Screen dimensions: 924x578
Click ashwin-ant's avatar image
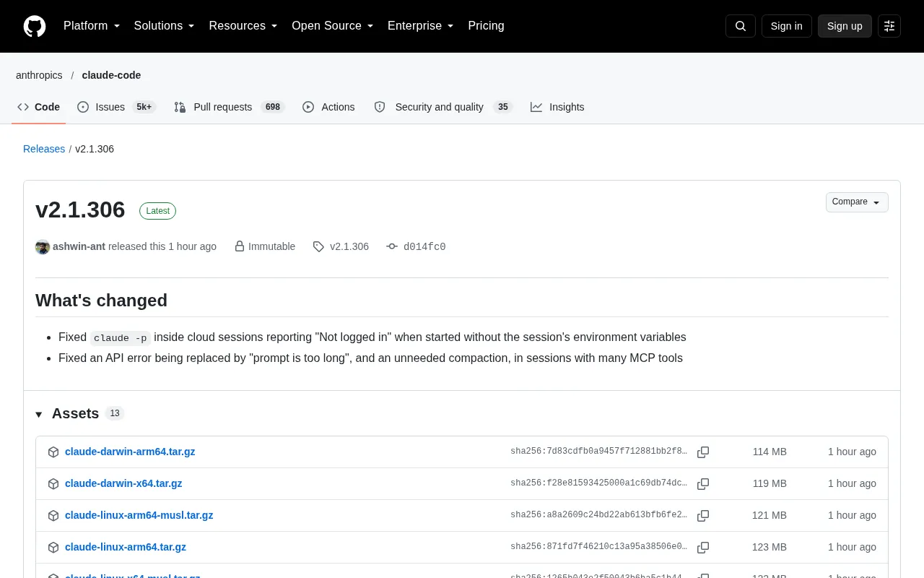click(x=43, y=247)
